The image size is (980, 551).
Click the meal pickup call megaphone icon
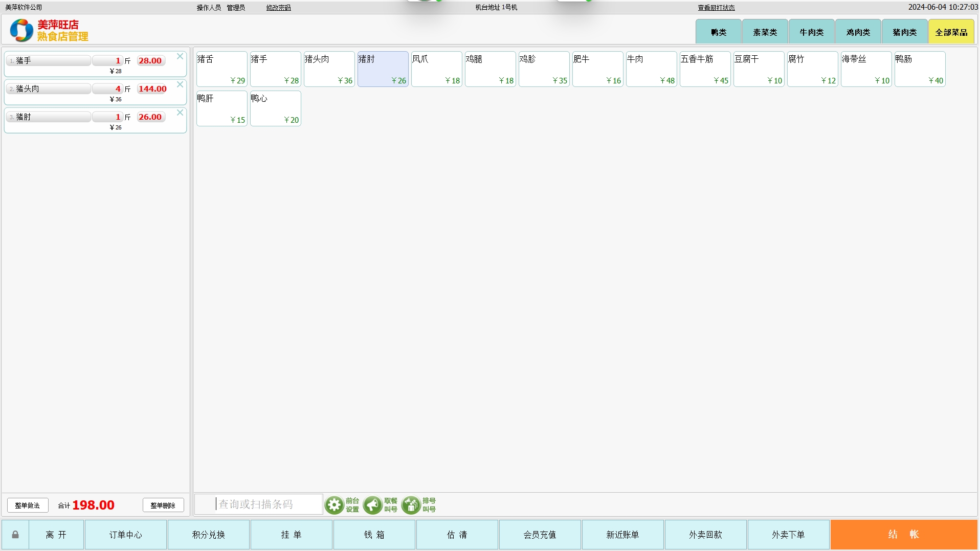pyautogui.click(x=372, y=505)
